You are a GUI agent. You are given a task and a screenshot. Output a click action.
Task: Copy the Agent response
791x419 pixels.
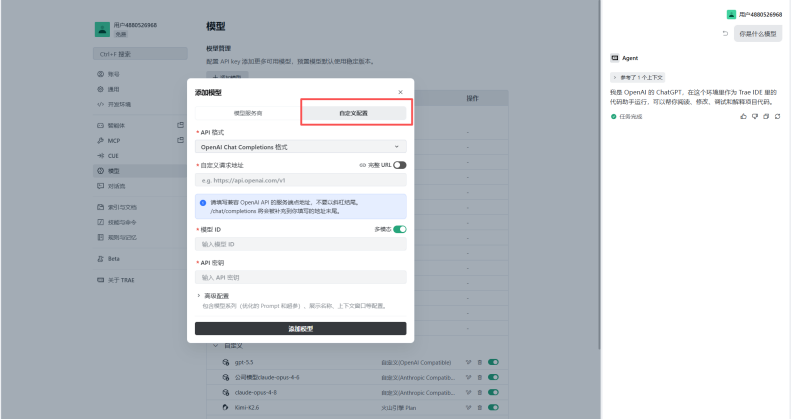point(766,116)
